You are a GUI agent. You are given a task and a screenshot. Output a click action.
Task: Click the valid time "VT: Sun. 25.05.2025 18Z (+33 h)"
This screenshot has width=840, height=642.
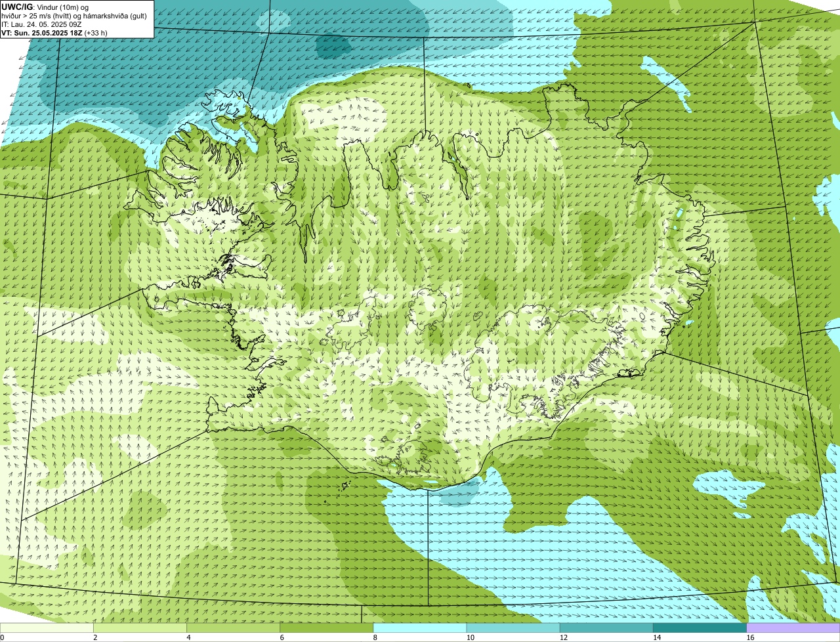[x=54, y=32]
